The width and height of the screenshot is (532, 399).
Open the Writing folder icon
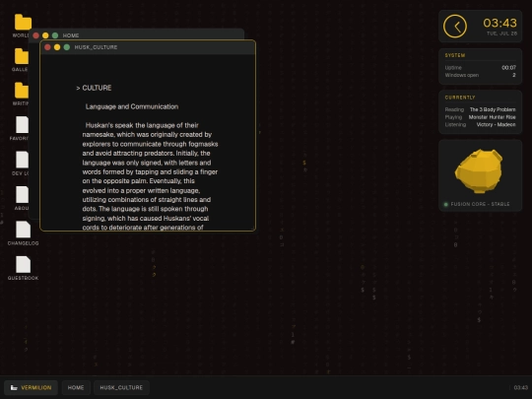pos(22,91)
